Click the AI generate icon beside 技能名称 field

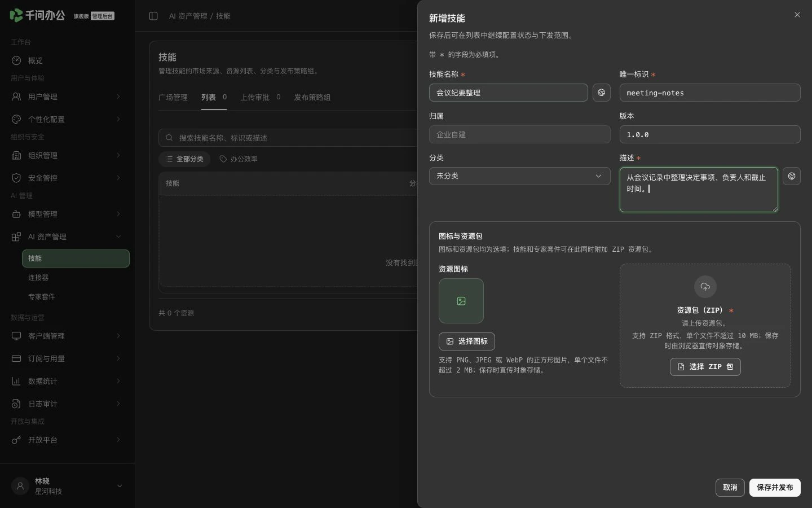602,93
